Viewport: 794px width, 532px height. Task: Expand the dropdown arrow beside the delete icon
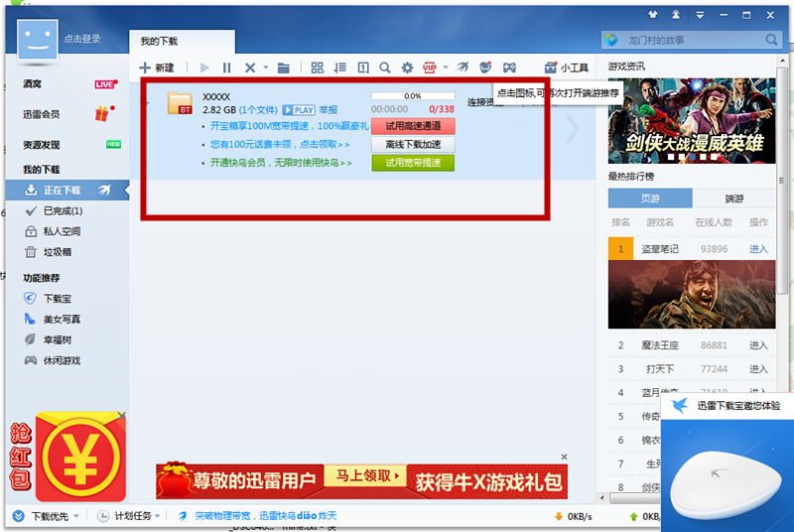[x=266, y=67]
